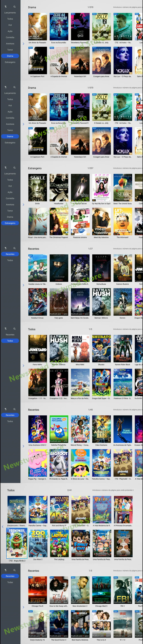Open the Rick and Morty 3ª poster
143x644 pixels.
click(59, 509)
